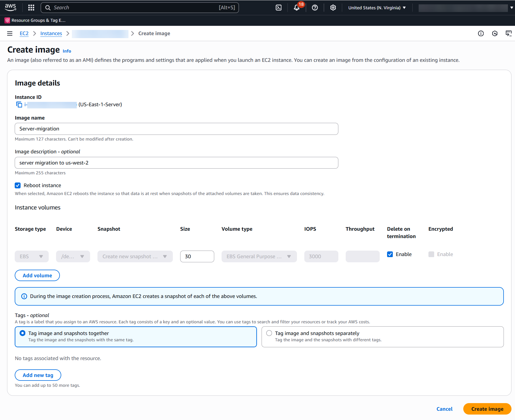This screenshot has width=515, height=420.
Task: Click the IOPS field showing 3000
Action: click(321, 257)
